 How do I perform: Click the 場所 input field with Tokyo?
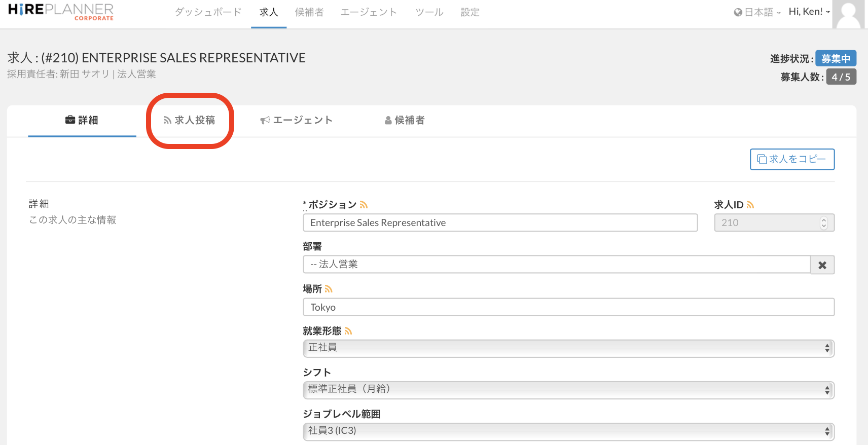coord(568,307)
